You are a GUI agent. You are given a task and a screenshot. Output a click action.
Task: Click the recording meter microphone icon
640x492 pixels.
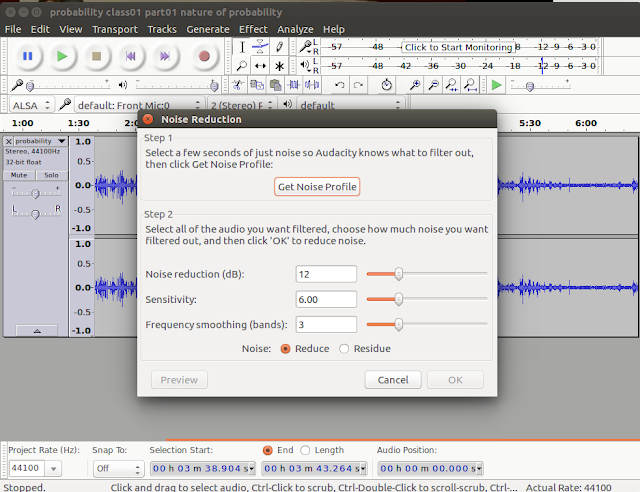point(305,47)
